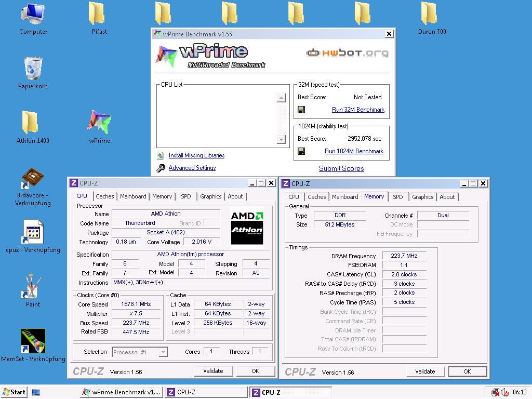The image size is (532, 399).
Task: Switch to SPD tab in right CPU-Z
Action: (397, 197)
